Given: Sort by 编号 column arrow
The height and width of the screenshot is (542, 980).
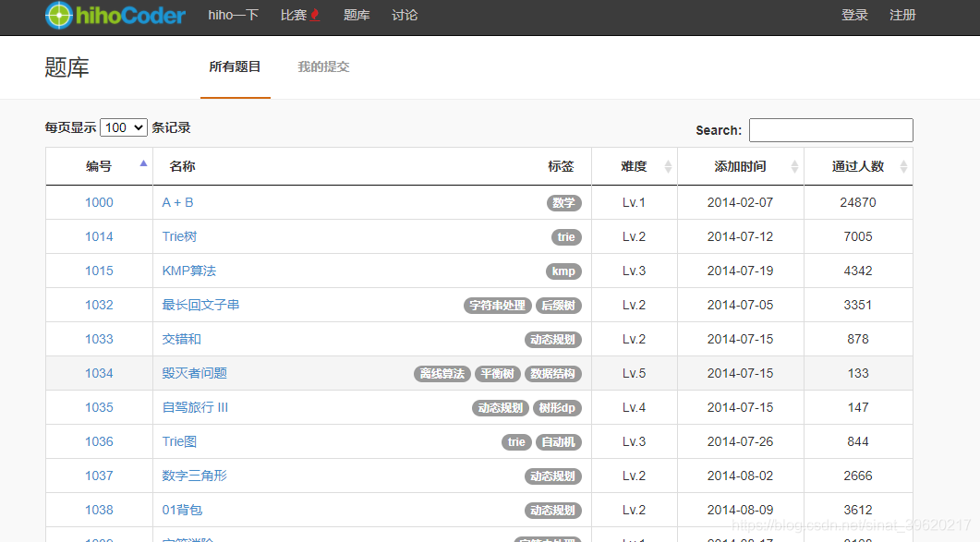Looking at the screenshot, I should point(143,163).
